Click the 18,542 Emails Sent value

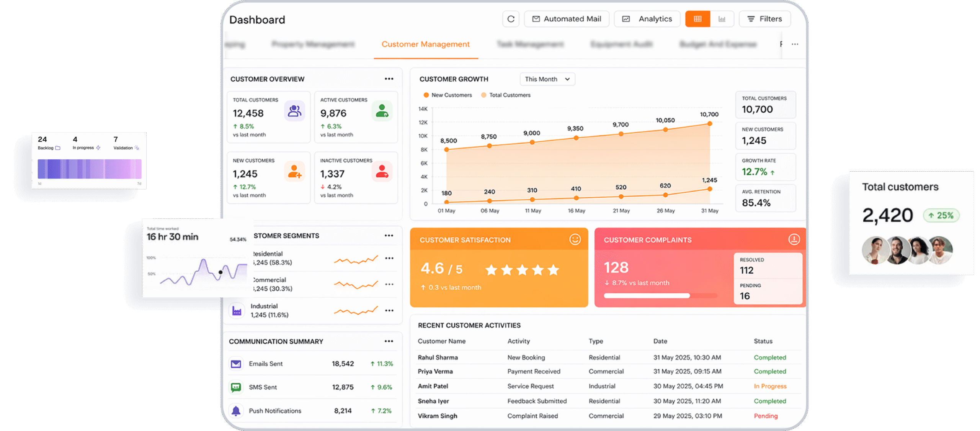click(x=343, y=364)
